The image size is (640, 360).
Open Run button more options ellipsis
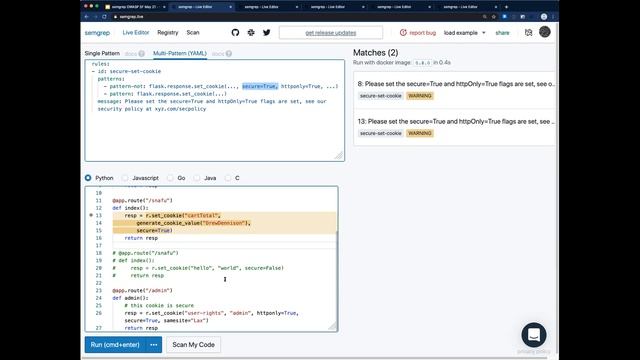point(154,345)
